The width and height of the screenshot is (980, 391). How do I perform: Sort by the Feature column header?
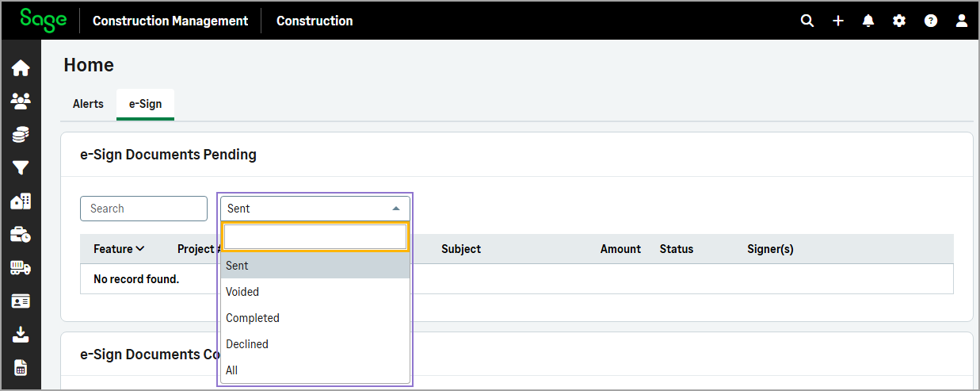(x=119, y=249)
